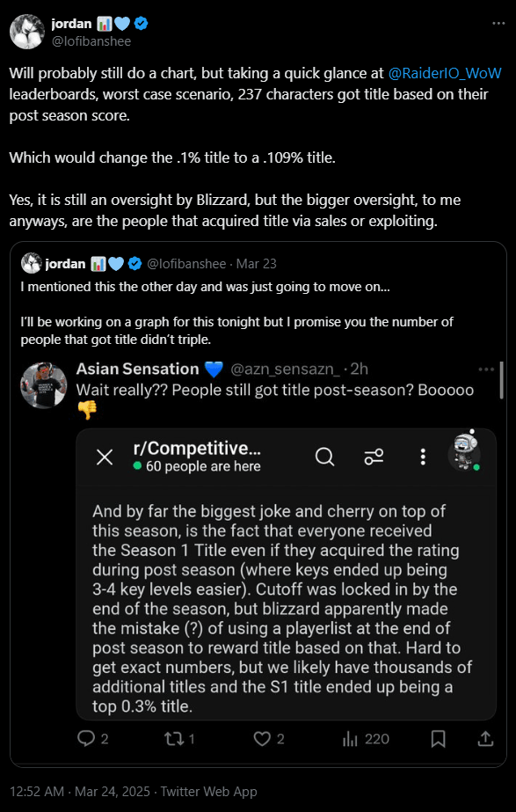
Task: Click the verified badge next to jordan
Action: click(x=142, y=23)
